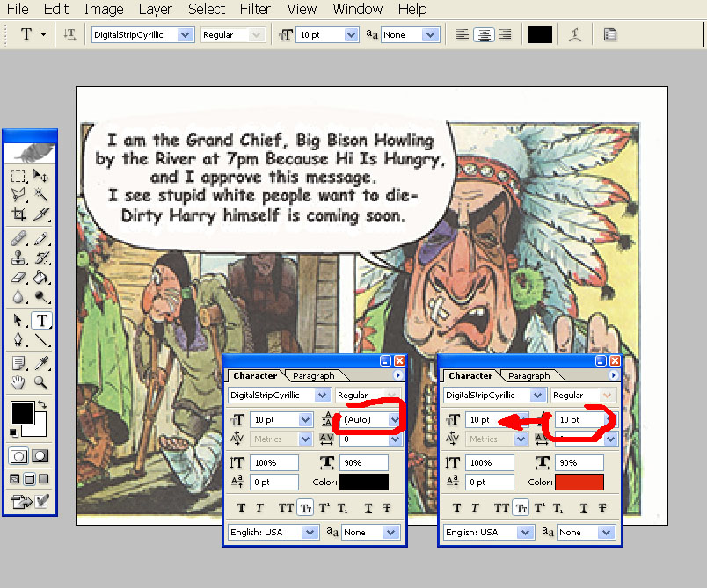The image size is (707, 588).
Task: Open the File menu
Action: 18,9
